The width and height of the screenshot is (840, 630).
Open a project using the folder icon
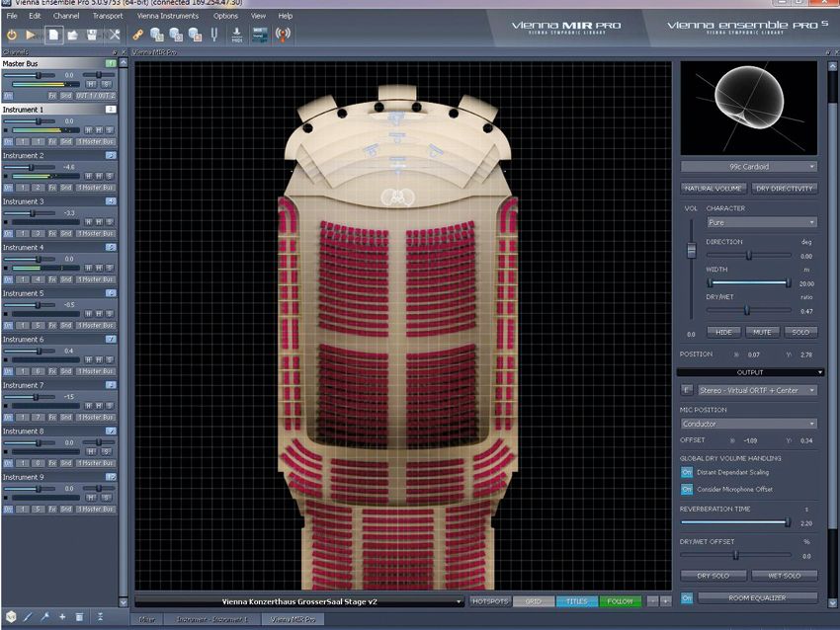coord(73,35)
